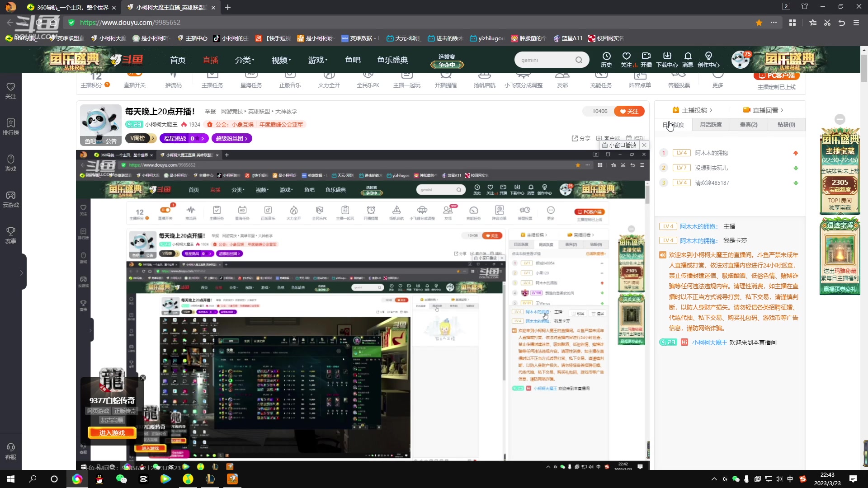
Task: Click the 火力全开 toolbar icon
Action: tap(329, 80)
